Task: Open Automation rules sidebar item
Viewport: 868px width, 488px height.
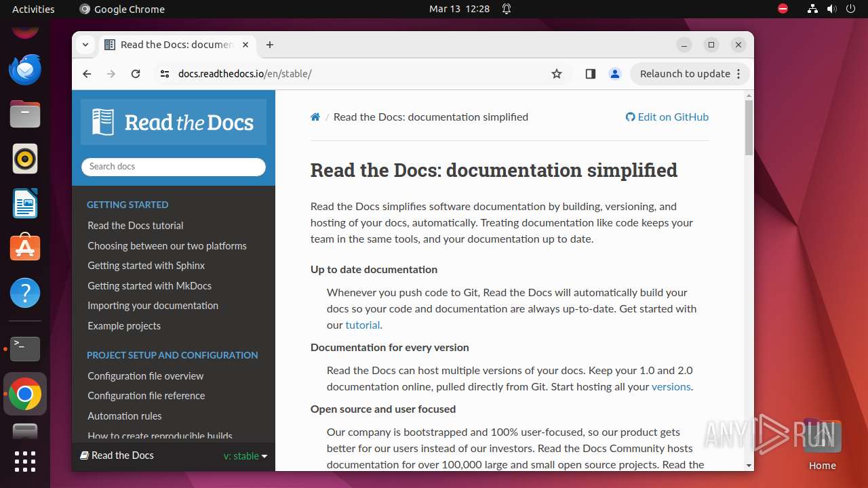Action: pos(125,415)
